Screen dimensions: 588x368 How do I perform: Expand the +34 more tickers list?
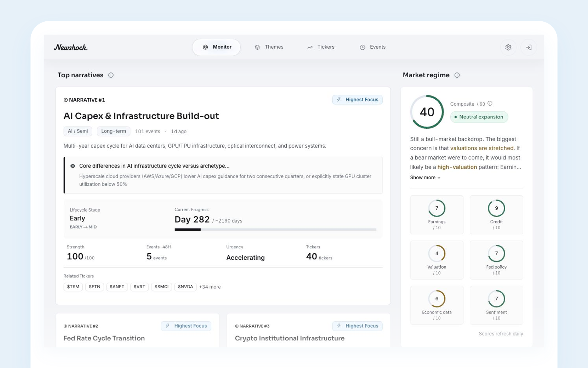(210, 287)
